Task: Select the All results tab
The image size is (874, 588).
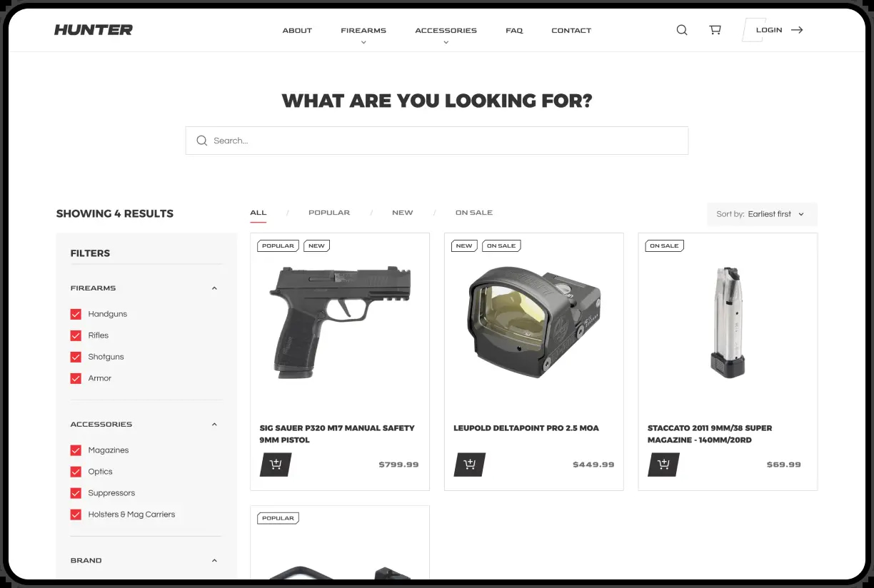Action: (x=258, y=213)
